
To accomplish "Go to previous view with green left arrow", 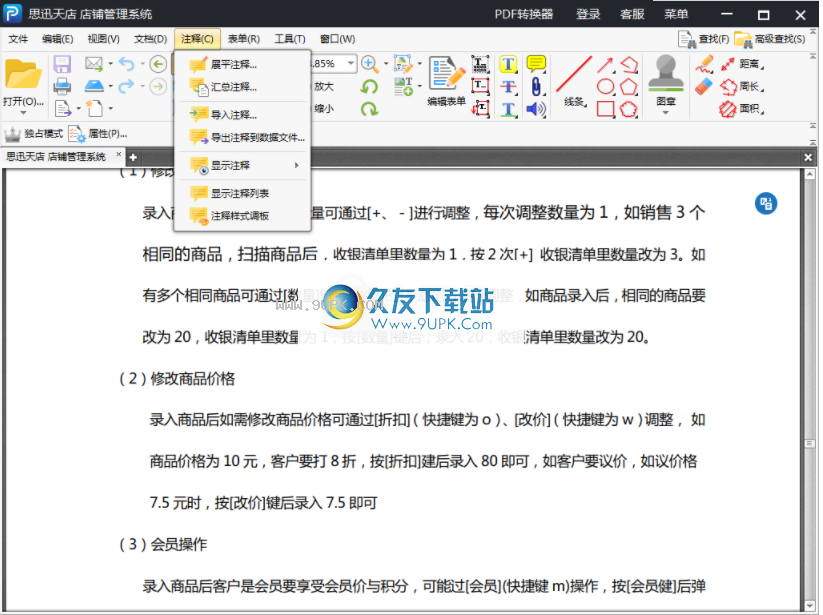I will (x=158, y=64).
